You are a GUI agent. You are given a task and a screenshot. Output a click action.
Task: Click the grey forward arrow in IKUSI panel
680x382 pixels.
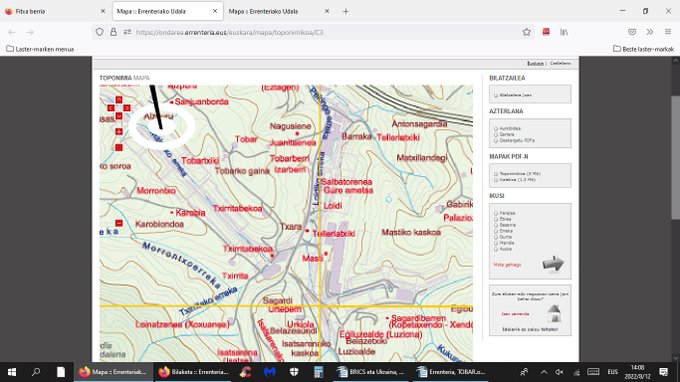point(553,263)
